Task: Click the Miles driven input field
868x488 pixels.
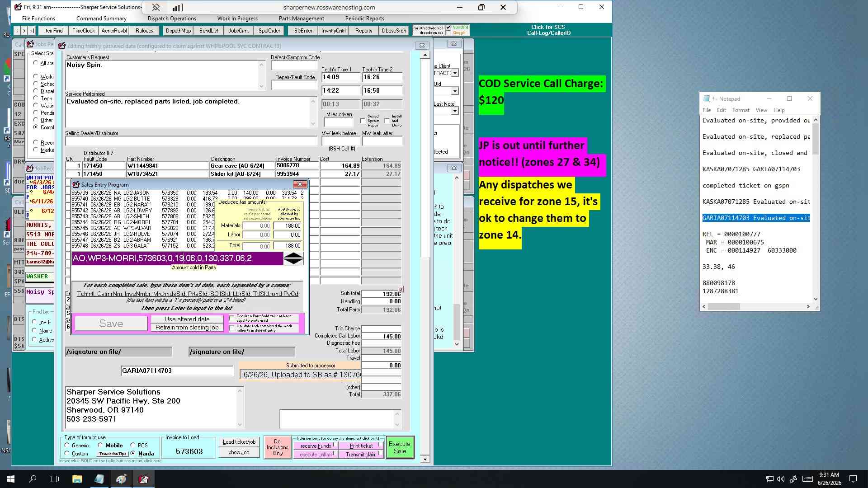Action: [339, 122]
